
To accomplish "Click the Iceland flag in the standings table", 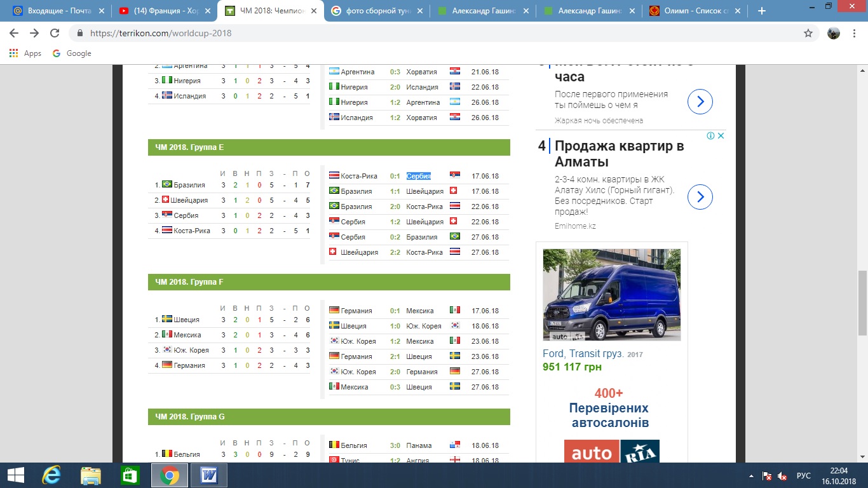I will [167, 96].
